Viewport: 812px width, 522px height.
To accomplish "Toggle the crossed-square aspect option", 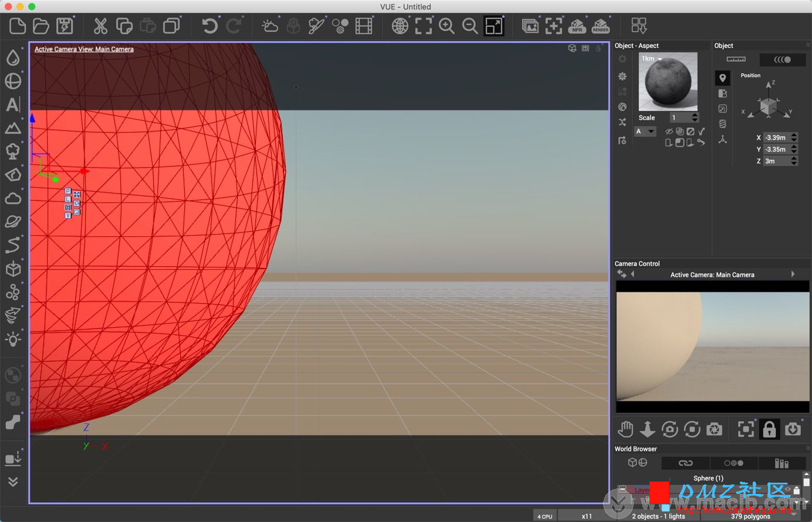I will point(691,131).
